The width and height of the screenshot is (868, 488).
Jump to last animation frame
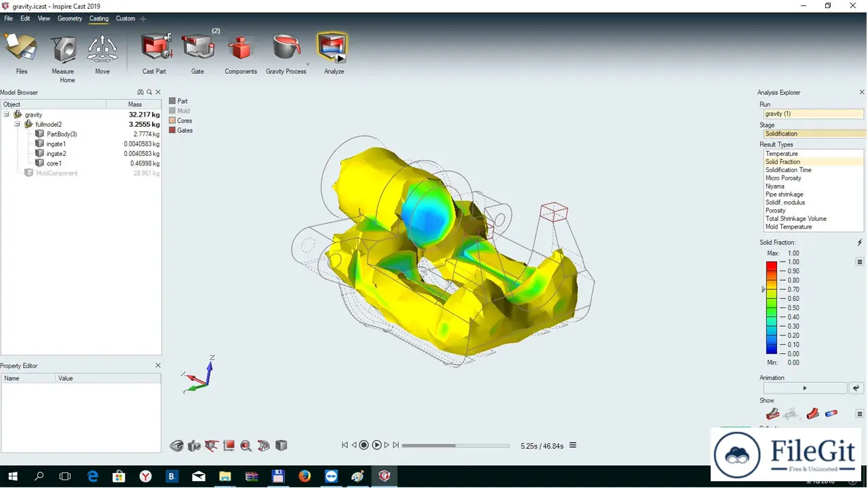point(396,445)
